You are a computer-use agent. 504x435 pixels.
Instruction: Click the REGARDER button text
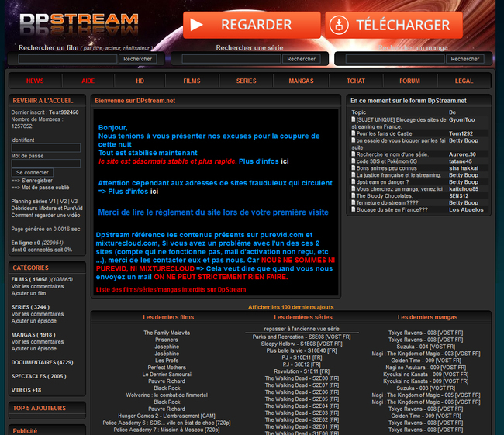(256, 25)
